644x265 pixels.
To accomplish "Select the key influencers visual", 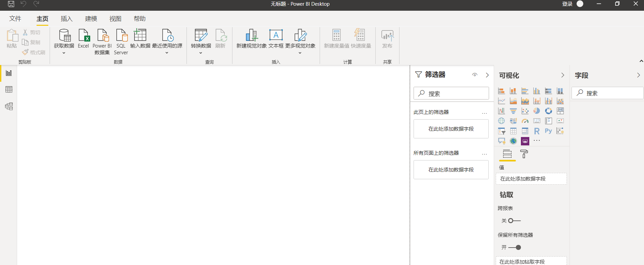I will (560, 131).
